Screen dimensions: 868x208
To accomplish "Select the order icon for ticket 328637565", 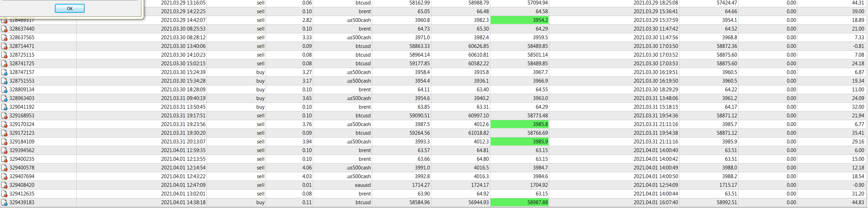I will [x=4, y=38].
